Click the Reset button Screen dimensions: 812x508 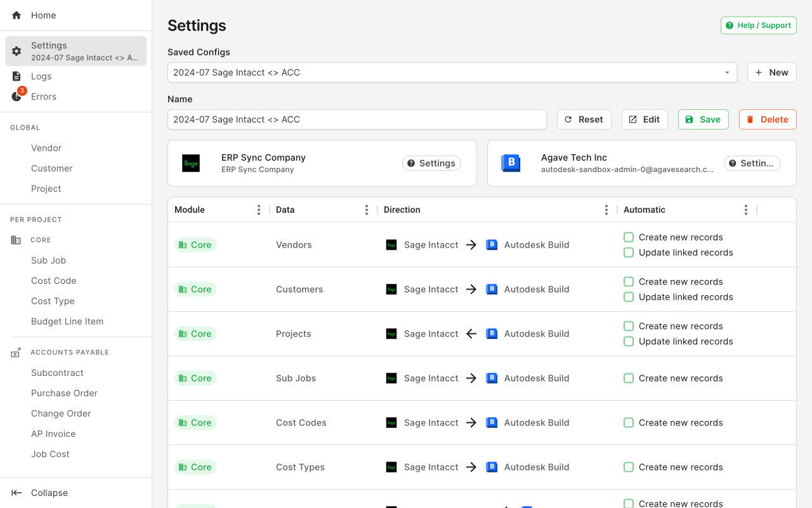(x=584, y=119)
